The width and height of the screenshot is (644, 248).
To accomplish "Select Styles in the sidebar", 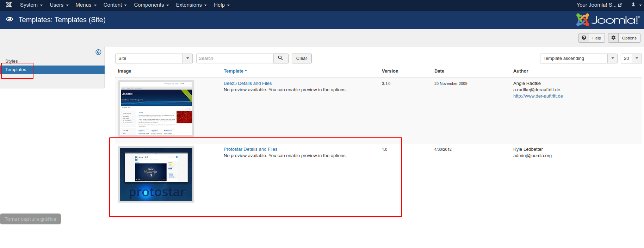I will click(11, 61).
